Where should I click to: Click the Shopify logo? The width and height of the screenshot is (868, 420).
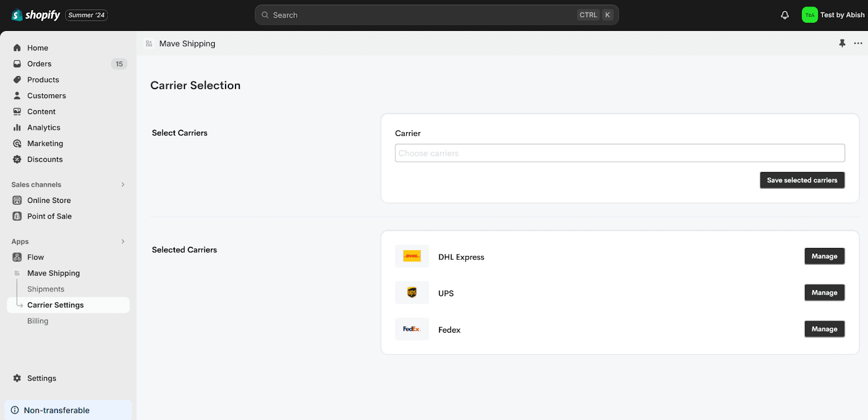(x=36, y=15)
